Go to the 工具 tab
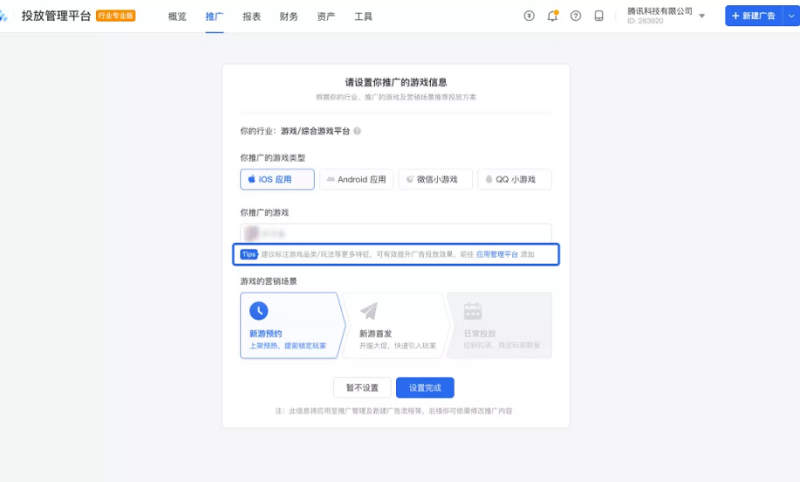Image resolution: width=800 pixels, height=482 pixels. (363, 16)
